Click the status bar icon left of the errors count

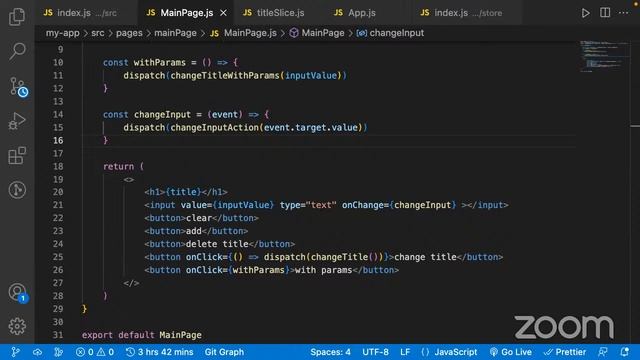click(58, 352)
